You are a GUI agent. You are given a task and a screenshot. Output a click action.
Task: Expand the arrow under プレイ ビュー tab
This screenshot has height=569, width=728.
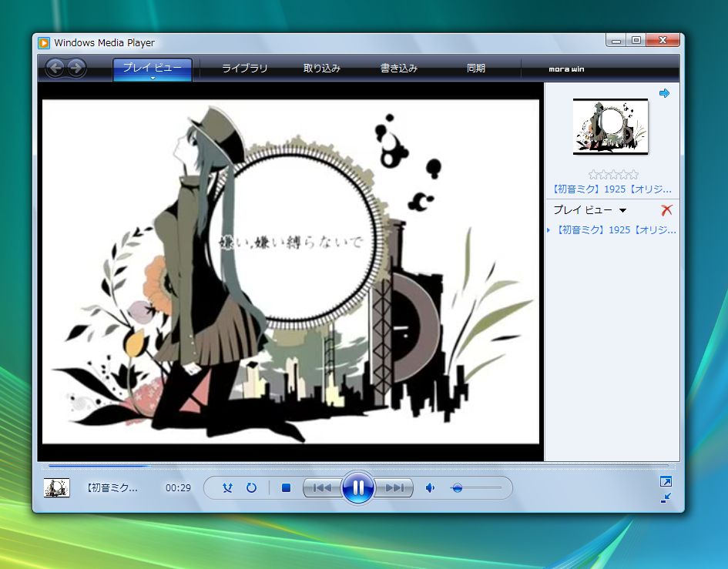tap(153, 79)
